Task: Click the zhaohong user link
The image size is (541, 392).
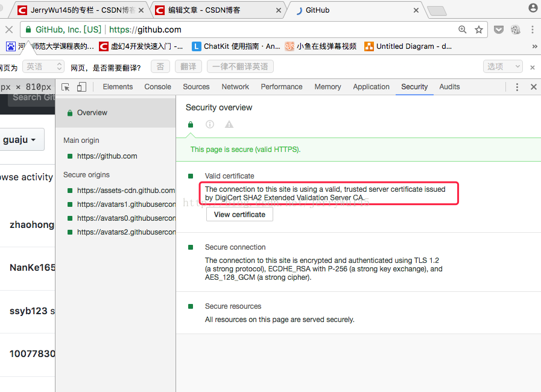Action: tap(32, 224)
